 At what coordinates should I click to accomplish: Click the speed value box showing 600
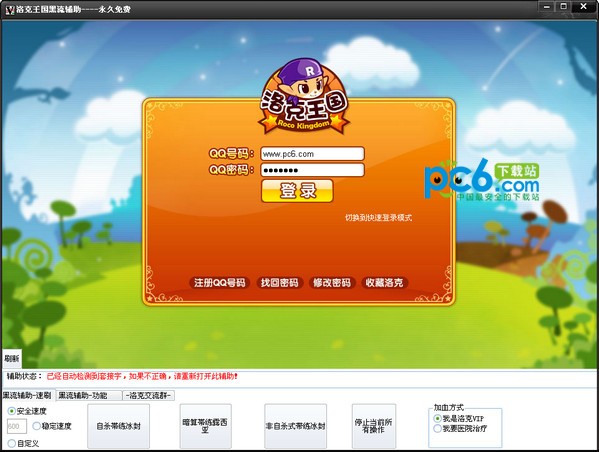coord(17,426)
